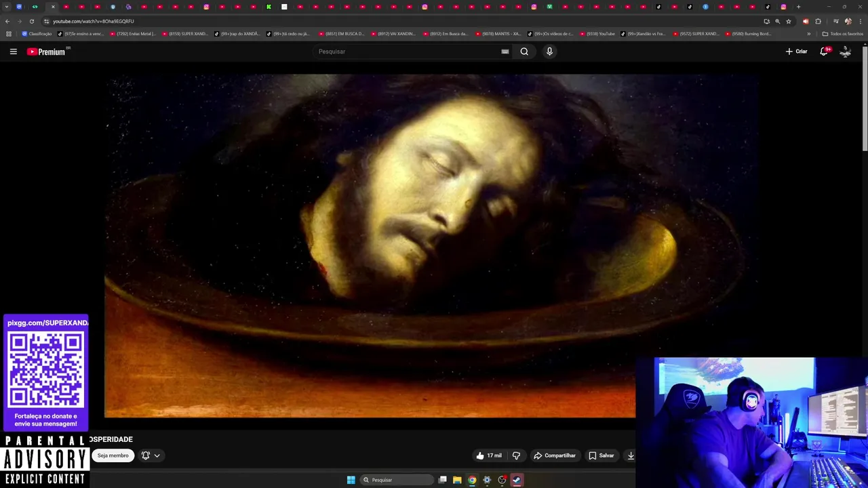This screenshot has width=868, height=488.
Task: Select the youtube.com address bar URL
Action: (x=93, y=21)
